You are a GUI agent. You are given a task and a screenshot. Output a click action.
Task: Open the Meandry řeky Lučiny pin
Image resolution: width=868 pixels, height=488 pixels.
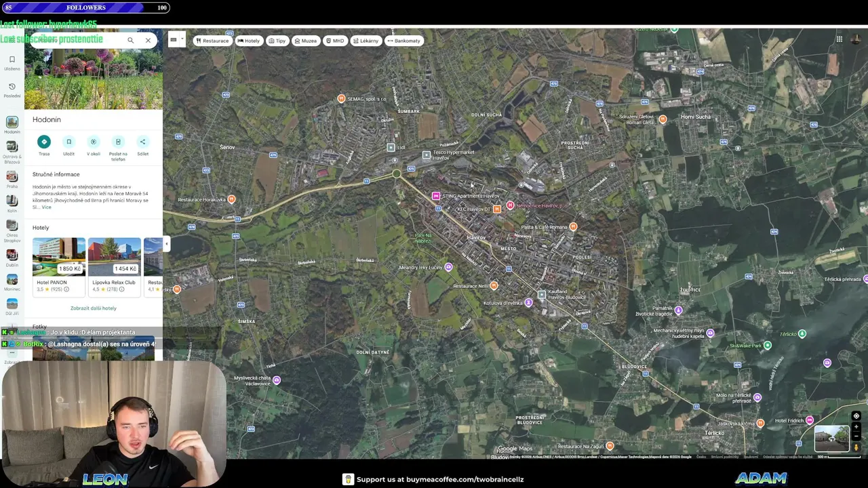[448, 267]
